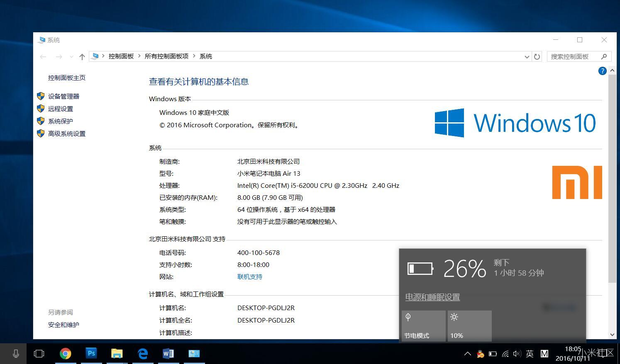Viewport: 620px width, 364px height.
Task: Open the 联机支持 online support link
Action: [250, 277]
